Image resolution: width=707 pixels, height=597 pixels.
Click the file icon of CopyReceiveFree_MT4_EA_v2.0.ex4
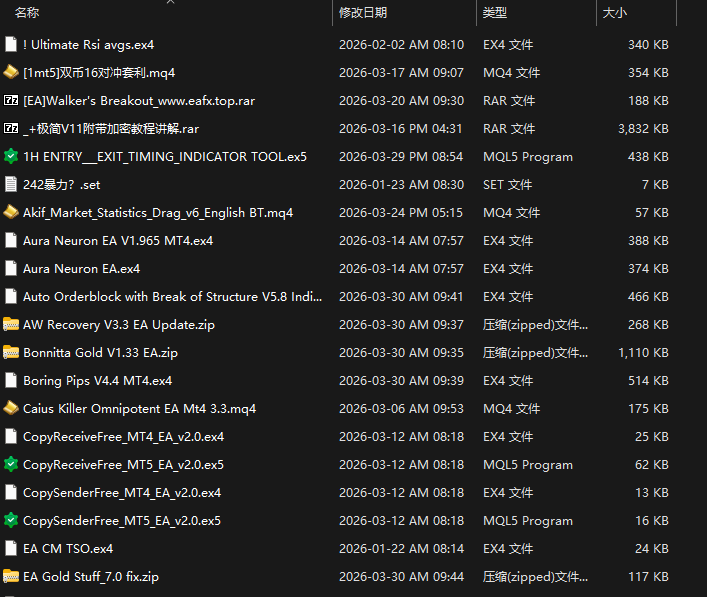point(11,436)
